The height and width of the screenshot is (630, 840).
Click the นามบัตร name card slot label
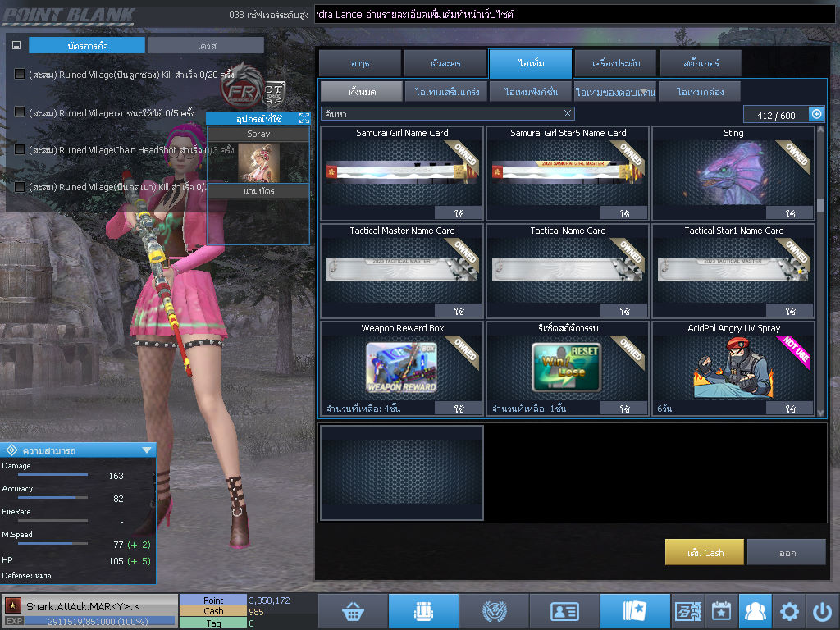[258, 191]
